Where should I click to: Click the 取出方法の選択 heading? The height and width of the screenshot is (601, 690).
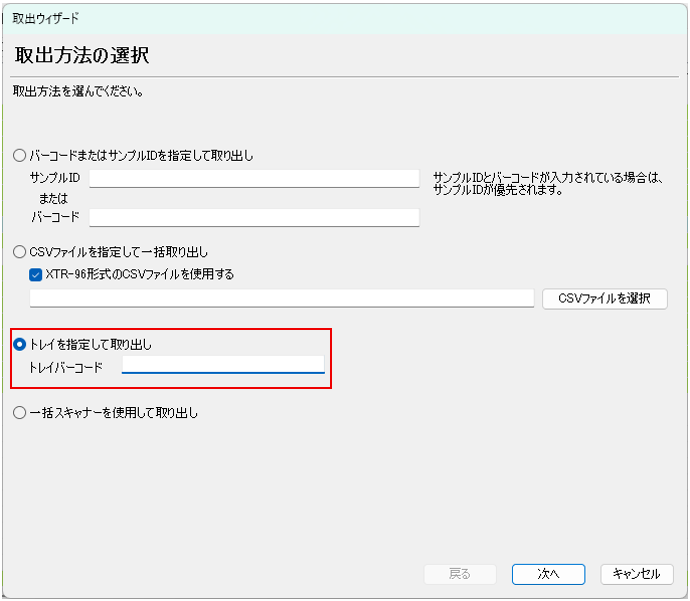coord(82,55)
